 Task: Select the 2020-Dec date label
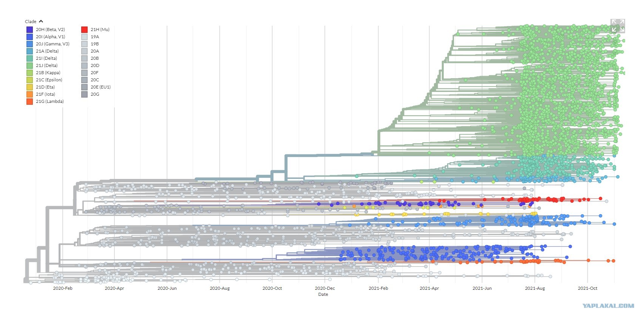click(325, 288)
